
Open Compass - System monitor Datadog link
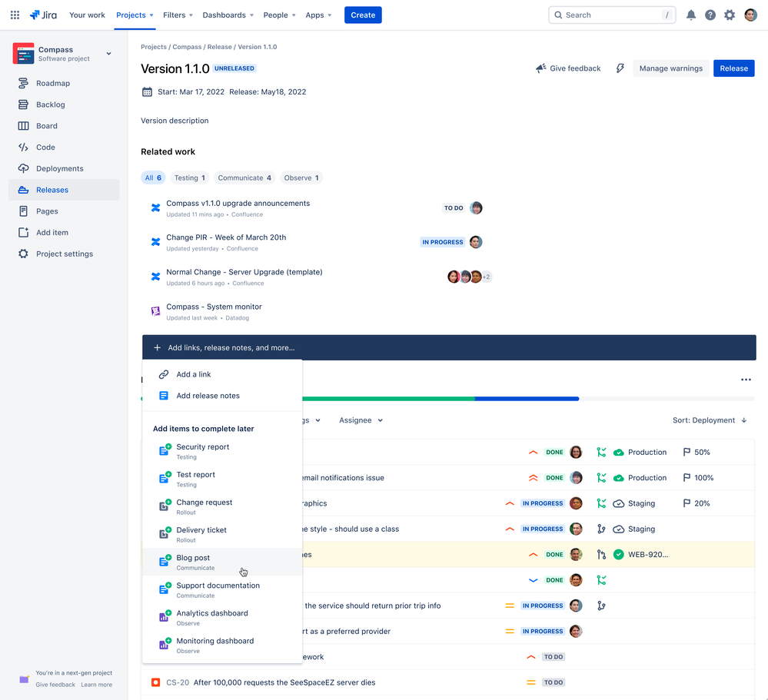[x=214, y=307]
